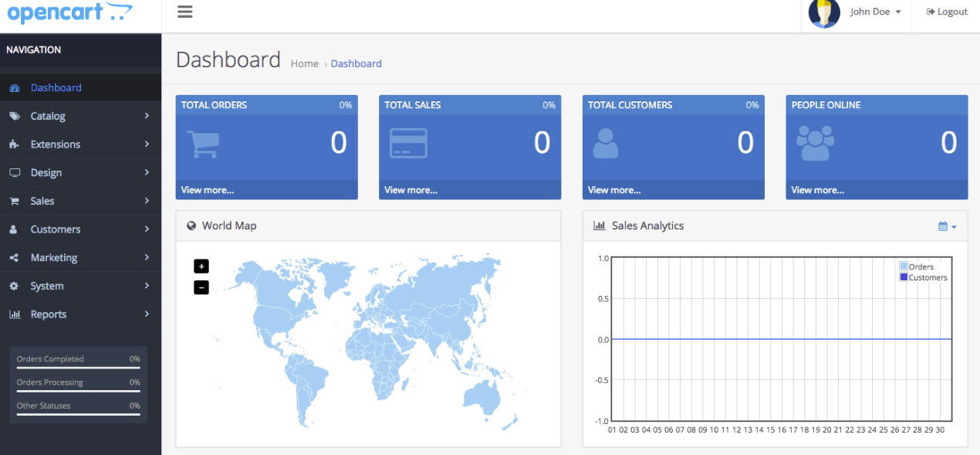Image resolution: width=980 pixels, height=455 pixels.
Task: Click the Design monitor icon
Action: click(14, 173)
